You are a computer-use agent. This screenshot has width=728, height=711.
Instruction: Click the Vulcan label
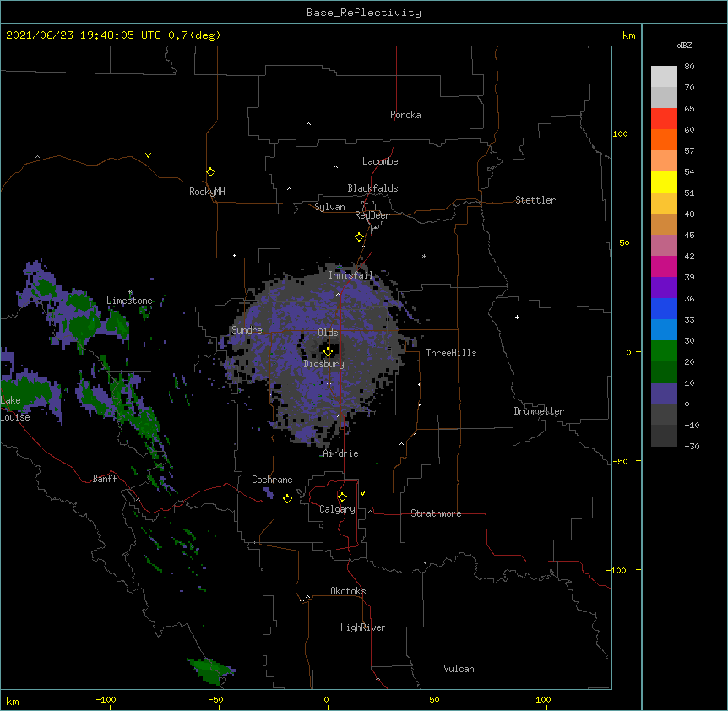coord(459,669)
